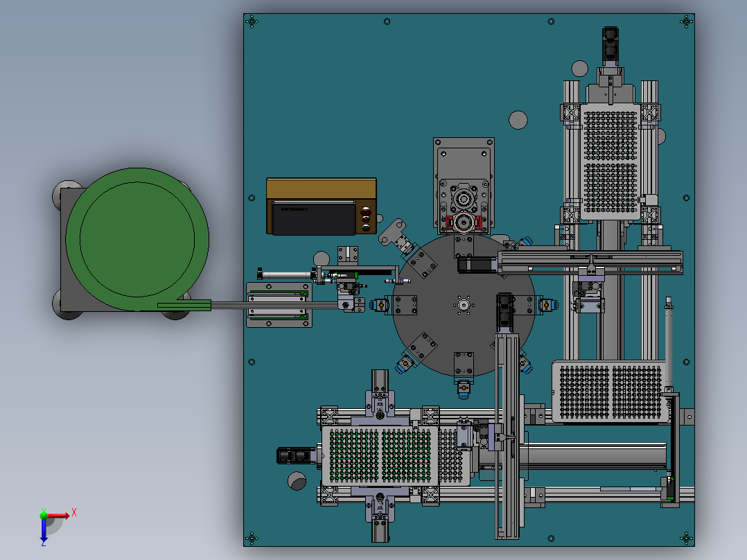This screenshot has width=747, height=560.
Task: Click the blue Z axis arrow of triad
Action: point(44,530)
